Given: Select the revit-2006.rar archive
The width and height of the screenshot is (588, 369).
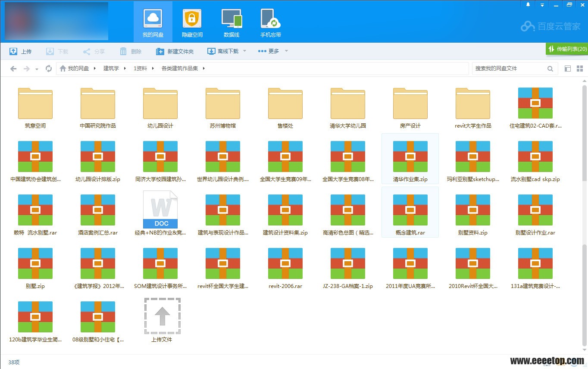Looking at the screenshot, I should [285, 268].
